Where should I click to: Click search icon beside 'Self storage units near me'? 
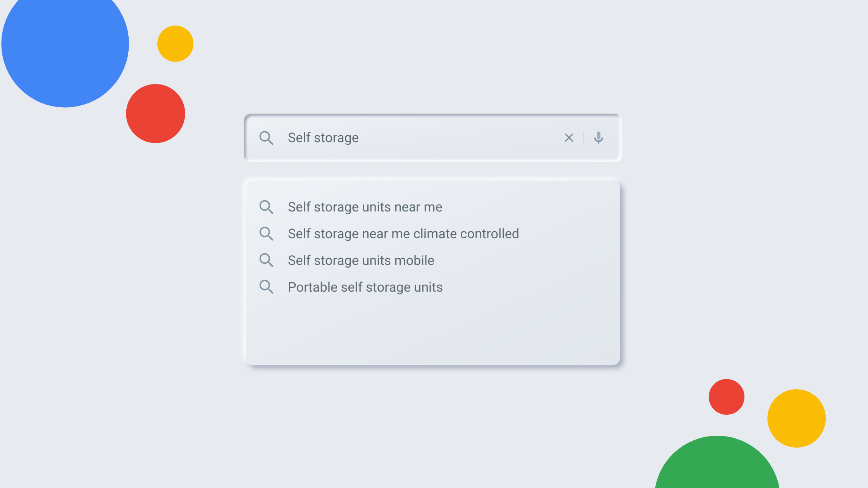tap(266, 207)
